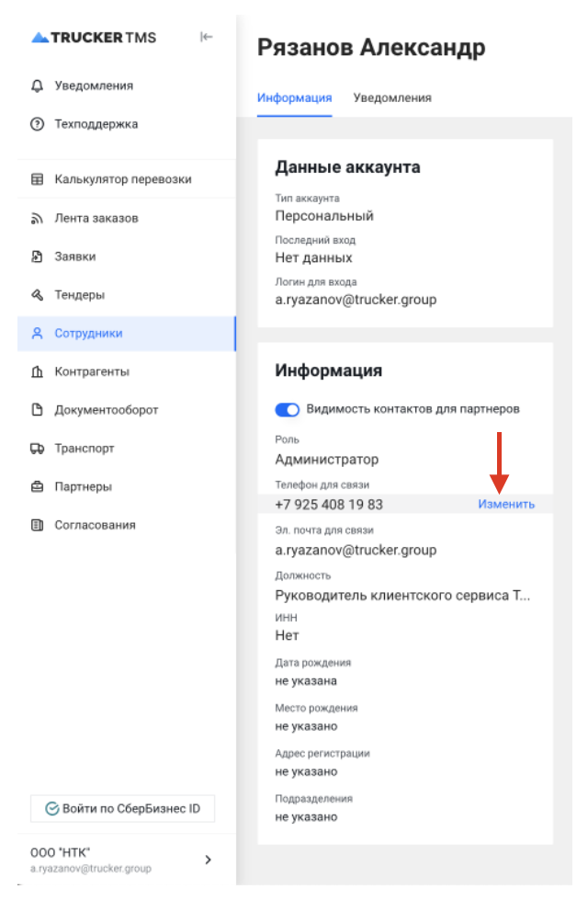
Task: Open the Согласования sidebar item
Action: pyautogui.click(x=95, y=525)
